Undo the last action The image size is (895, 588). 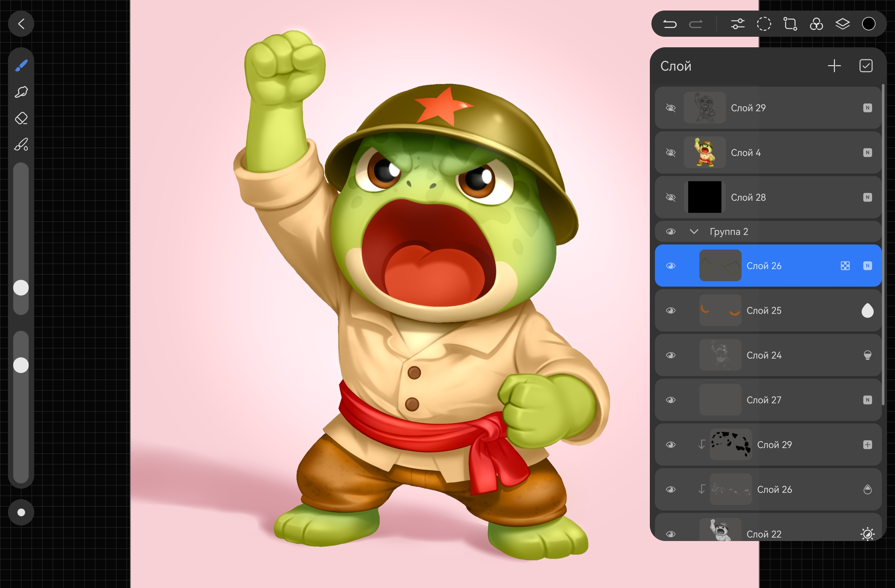tap(670, 24)
